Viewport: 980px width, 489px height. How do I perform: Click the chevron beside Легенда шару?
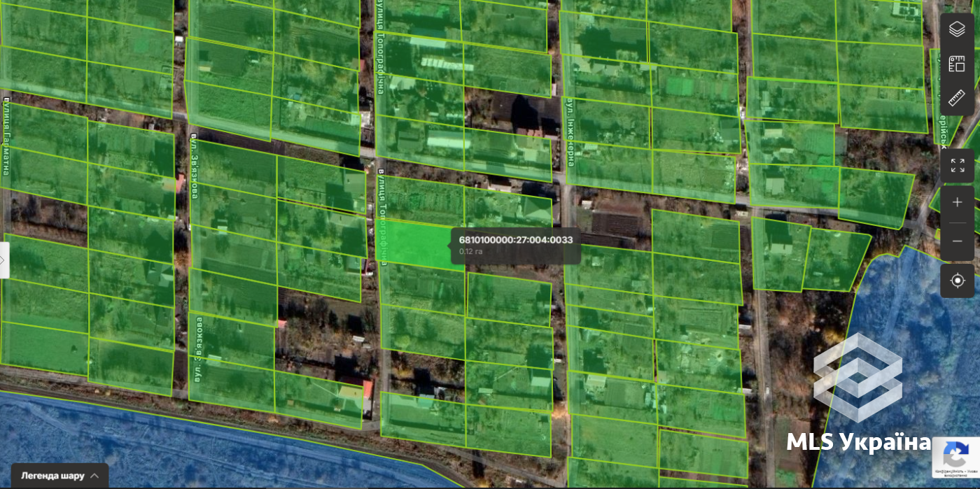coord(94,476)
